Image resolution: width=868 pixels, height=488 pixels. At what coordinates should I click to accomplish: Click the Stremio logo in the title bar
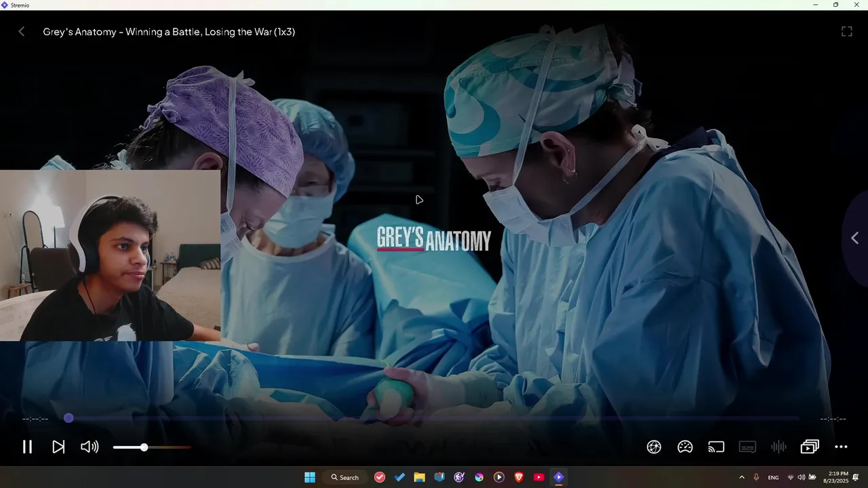[x=5, y=5]
